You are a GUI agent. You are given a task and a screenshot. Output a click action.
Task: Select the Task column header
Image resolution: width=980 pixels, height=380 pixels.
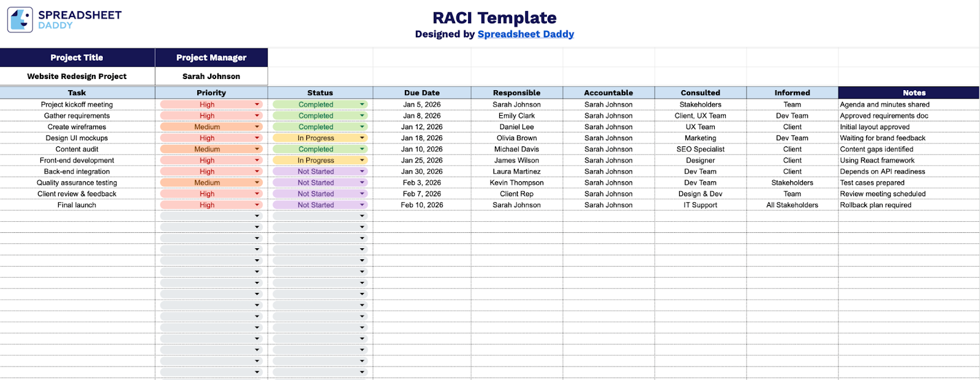77,93
